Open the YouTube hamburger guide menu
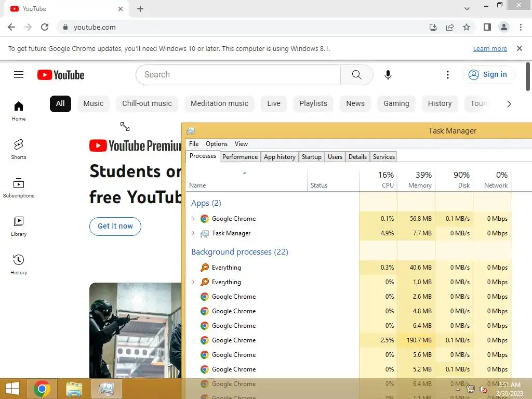 coord(19,75)
